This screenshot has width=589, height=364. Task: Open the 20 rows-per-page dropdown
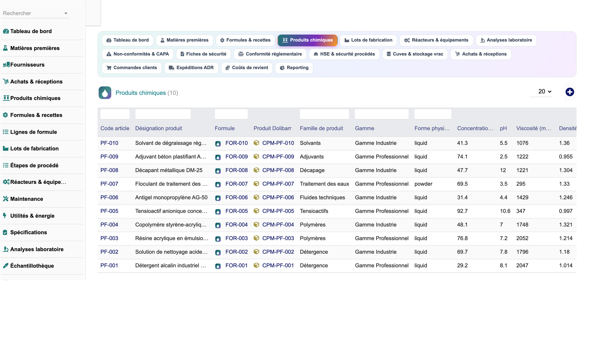pos(544,91)
